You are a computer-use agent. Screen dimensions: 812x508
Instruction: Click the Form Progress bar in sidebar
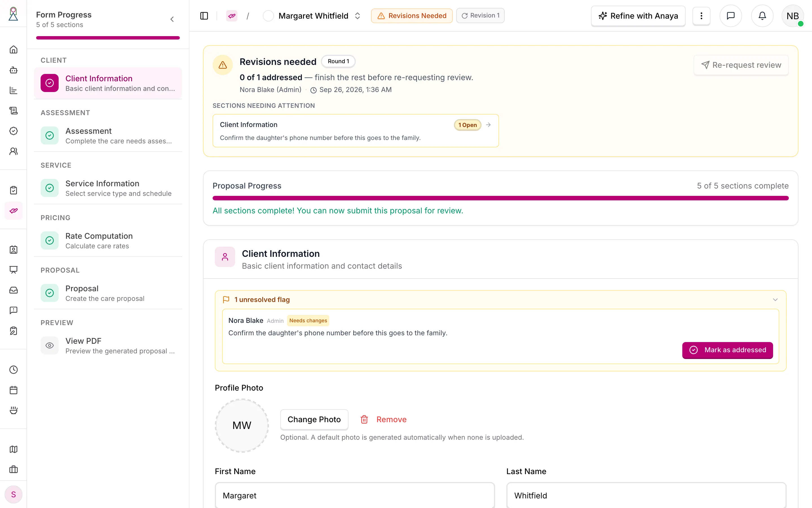(108, 38)
